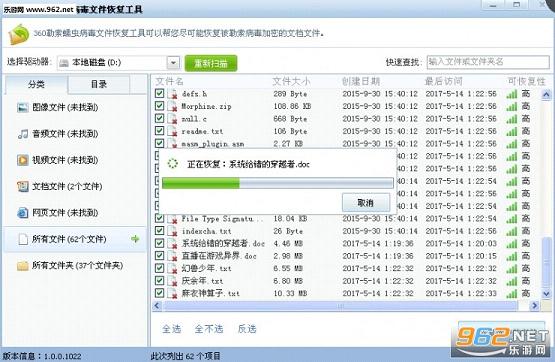
Task: Click the 反选 link
Action: click(x=247, y=329)
